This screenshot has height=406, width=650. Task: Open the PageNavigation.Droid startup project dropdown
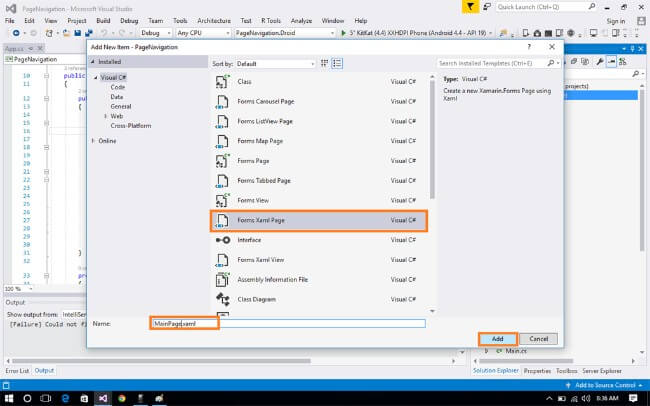[x=285, y=33]
